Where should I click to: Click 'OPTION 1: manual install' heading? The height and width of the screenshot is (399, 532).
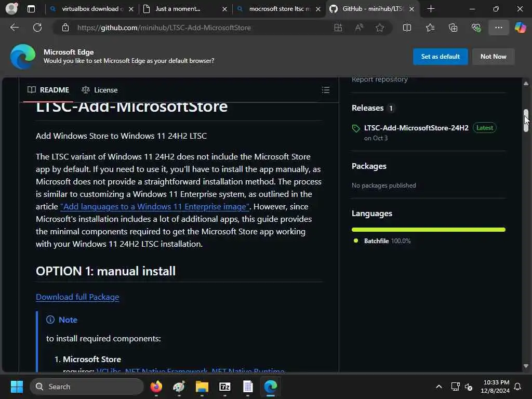(105, 271)
